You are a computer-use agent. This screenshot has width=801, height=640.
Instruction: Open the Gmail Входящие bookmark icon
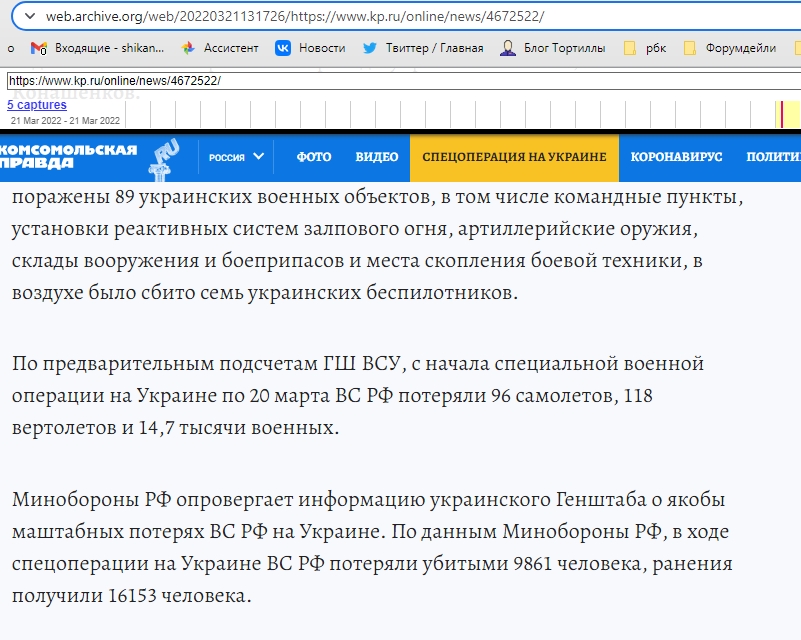[38, 47]
